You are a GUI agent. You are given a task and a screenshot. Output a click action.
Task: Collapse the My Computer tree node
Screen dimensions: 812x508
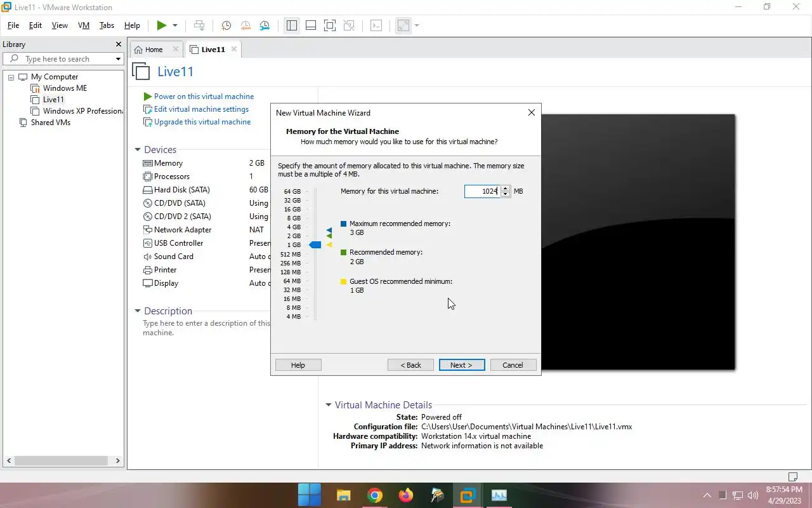coord(11,77)
